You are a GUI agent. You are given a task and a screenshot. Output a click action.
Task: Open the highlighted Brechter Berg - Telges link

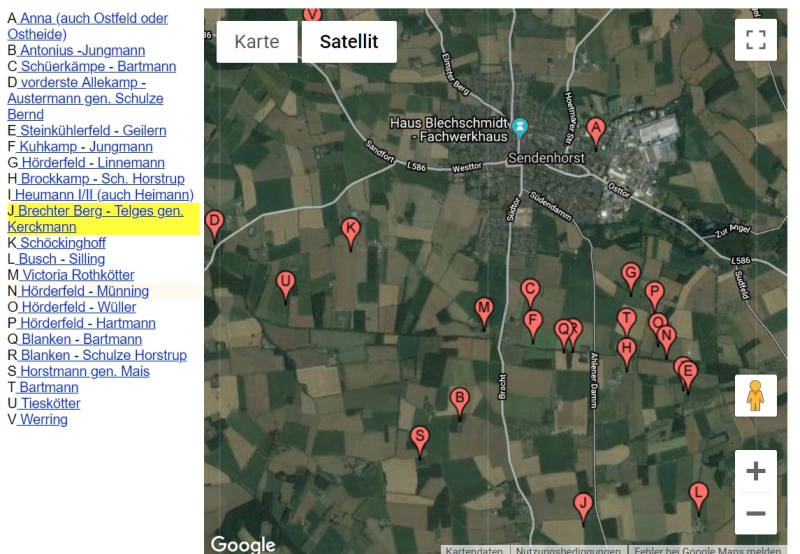(x=95, y=219)
